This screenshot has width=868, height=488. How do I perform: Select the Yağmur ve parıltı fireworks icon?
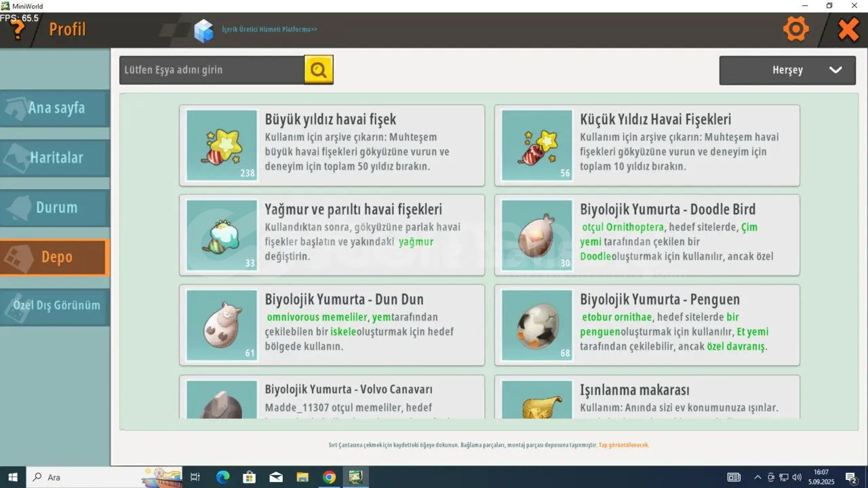222,235
